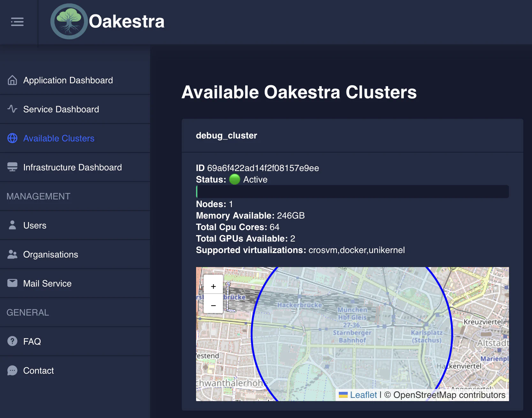This screenshot has width=532, height=418.
Task: Click the Mail Service envelope icon
Action: tap(12, 283)
